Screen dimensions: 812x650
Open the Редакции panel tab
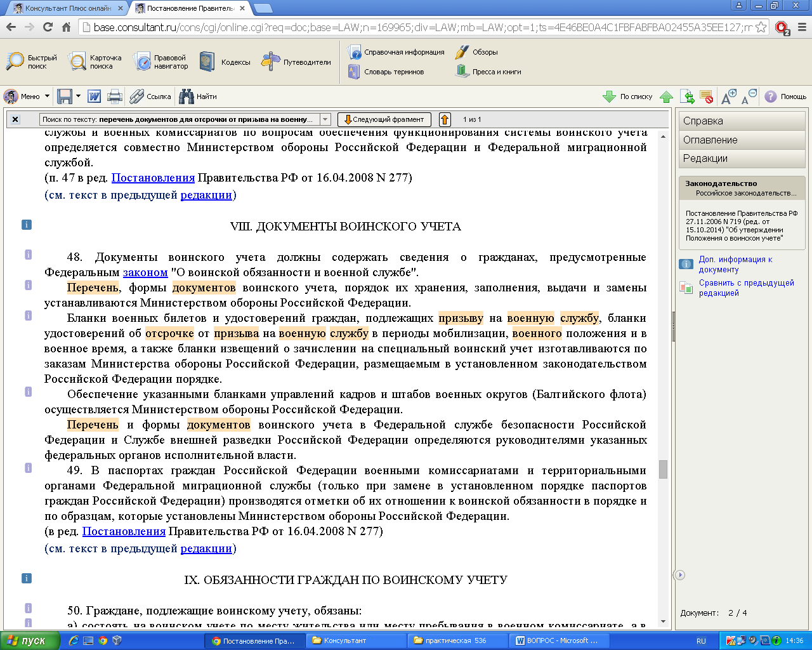pos(742,158)
